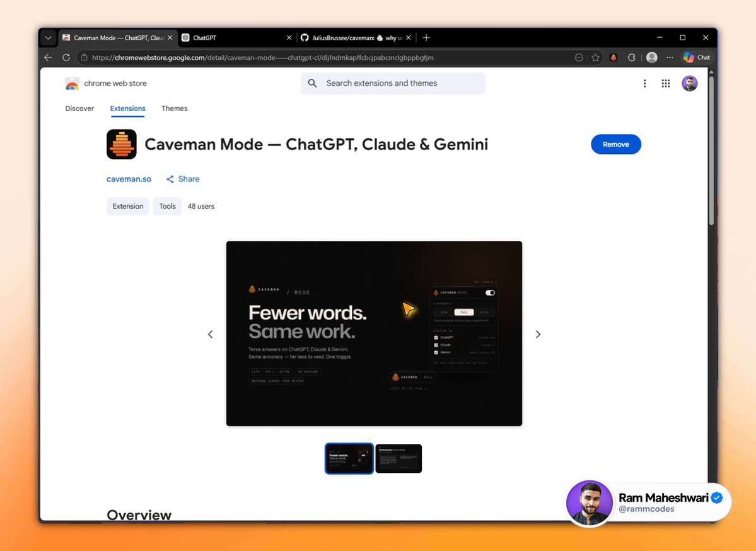
Task: Click the Caveman Mode extension title
Action: 317,144
